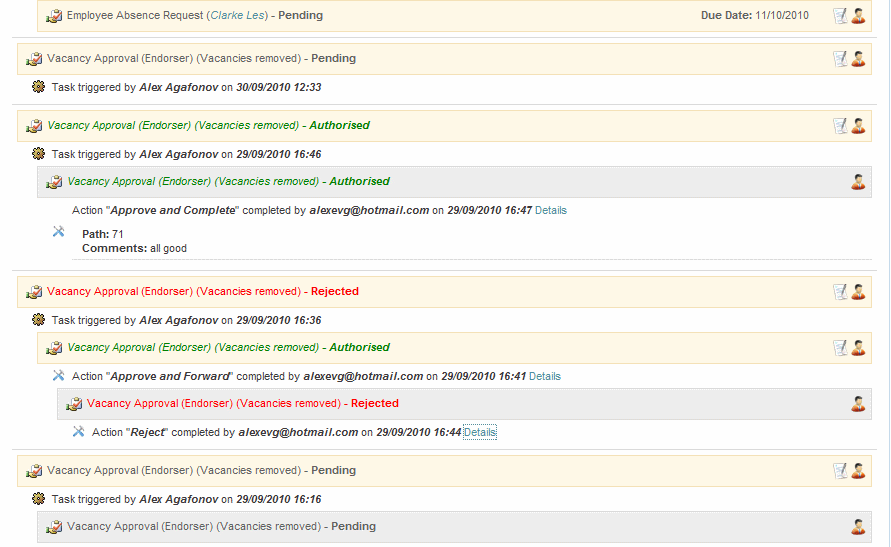The image size is (891, 547).
Task: Click tools icon beside Reject action
Action: point(78,432)
